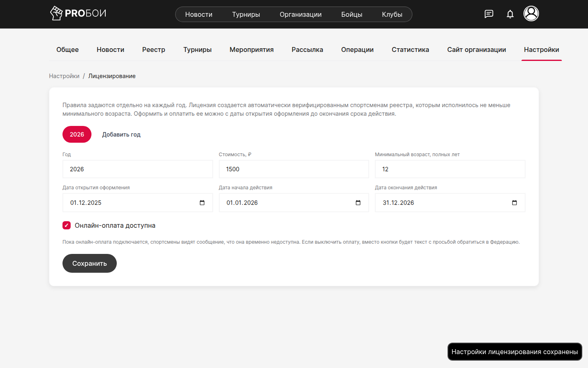Focus the Стоимость price field
This screenshot has height=368, width=588.
coord(294,169)
